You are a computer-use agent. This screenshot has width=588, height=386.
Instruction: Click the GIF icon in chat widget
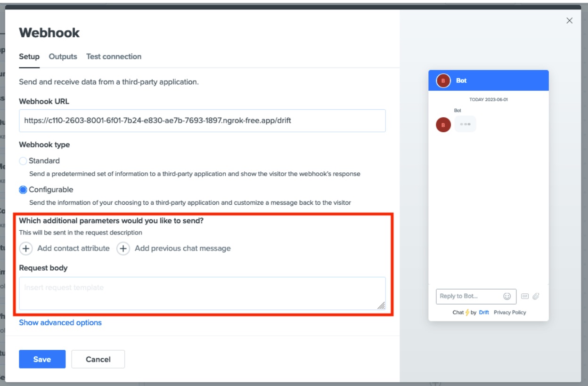(x=525, y=296)
